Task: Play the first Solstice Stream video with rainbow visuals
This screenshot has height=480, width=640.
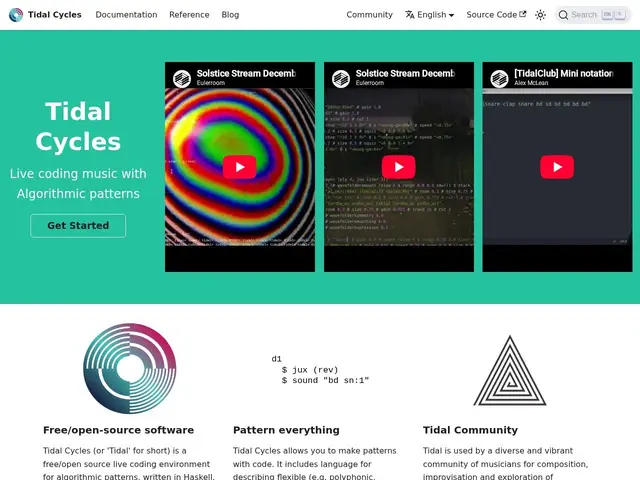Action: [x=240, y=167]
